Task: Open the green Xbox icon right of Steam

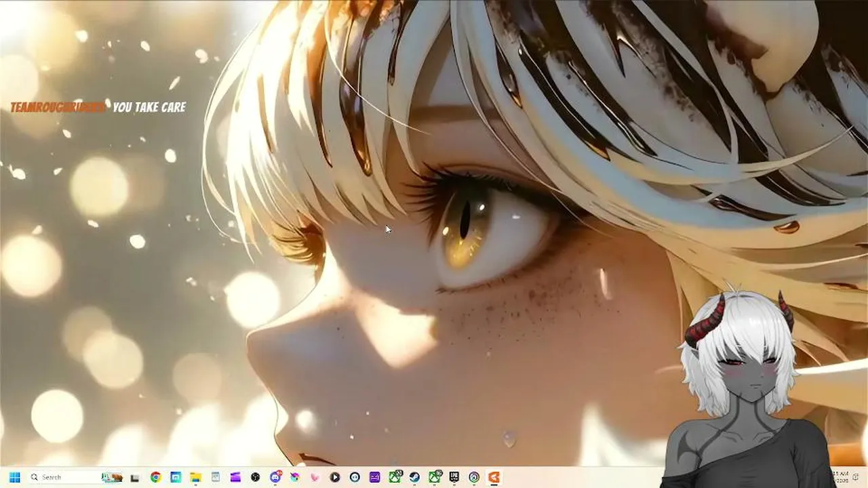Action: coord(435,477)
